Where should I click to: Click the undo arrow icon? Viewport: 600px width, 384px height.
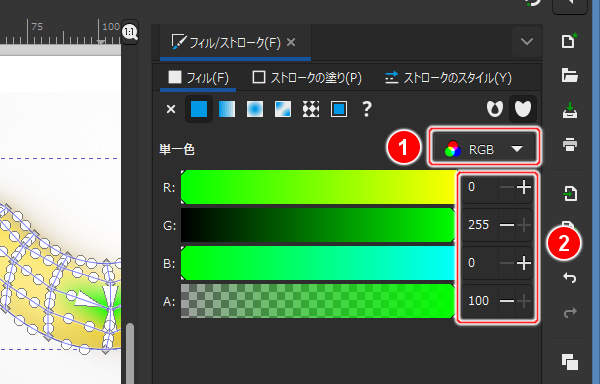tap(570, 278)
